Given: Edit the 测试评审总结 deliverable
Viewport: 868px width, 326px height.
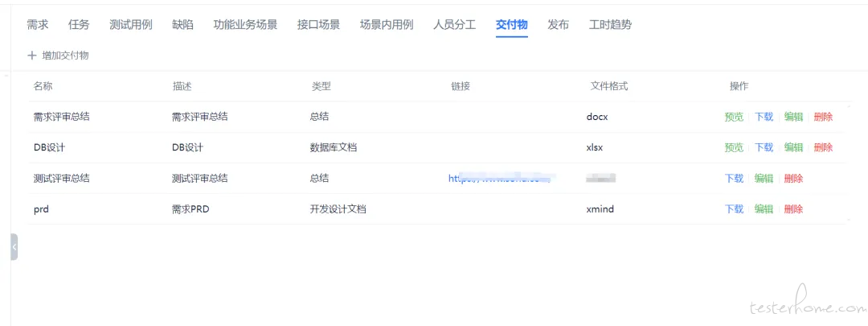Looking at the screenshot, I should tap(764, 179).
